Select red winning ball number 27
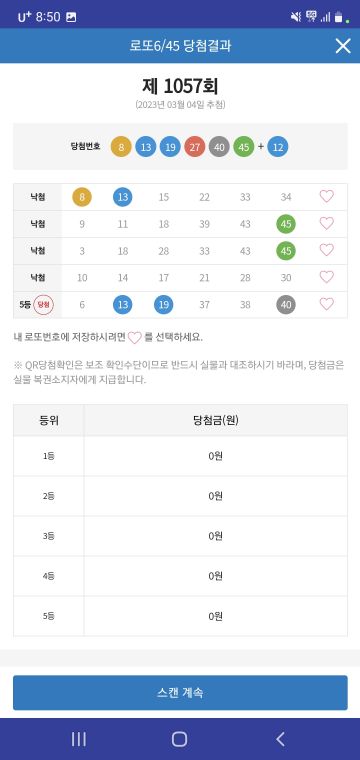360x760 pixels. (x=194, y=147)
